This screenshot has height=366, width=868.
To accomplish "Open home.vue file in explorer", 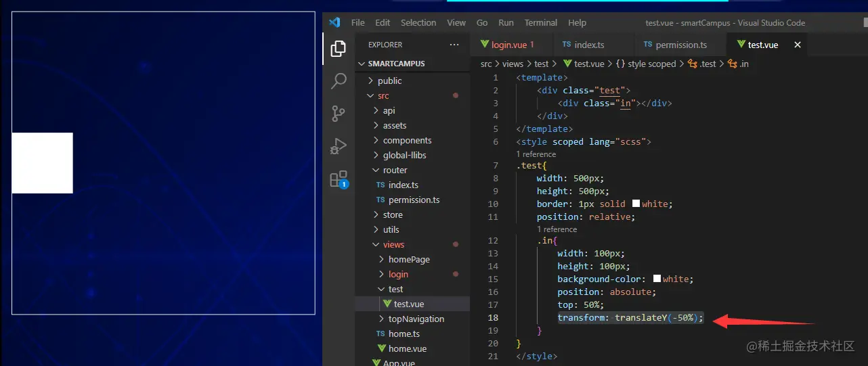I will pos(412,348).
